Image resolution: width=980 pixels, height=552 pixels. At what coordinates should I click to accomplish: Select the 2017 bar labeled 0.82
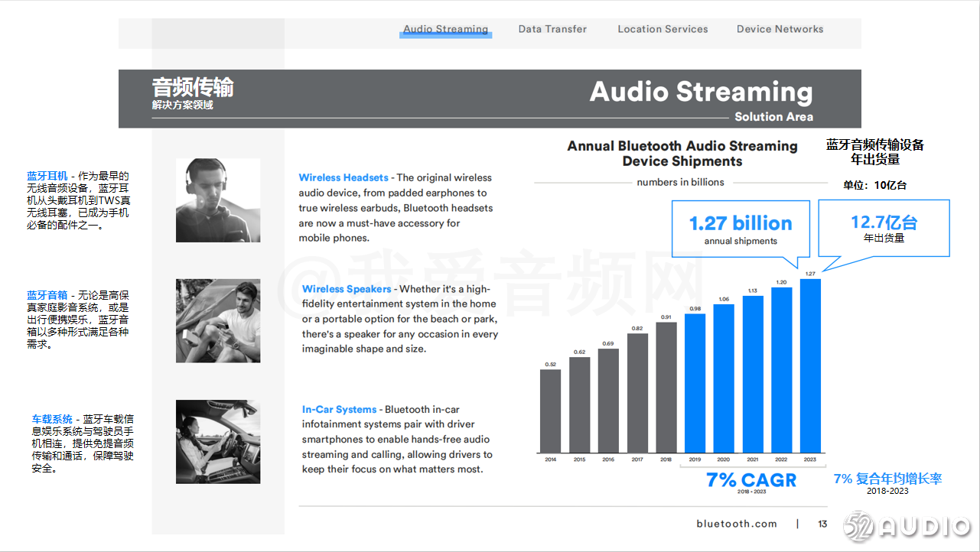[x=637, y=393]
